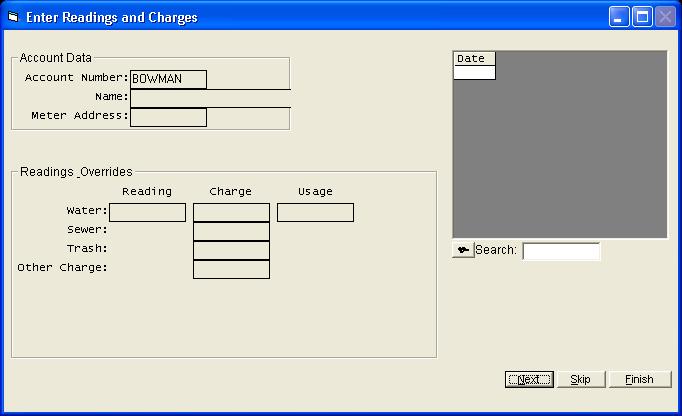Select the Meter Address field
This screenshot has height=416, width=682.
(x=168, y=117)
